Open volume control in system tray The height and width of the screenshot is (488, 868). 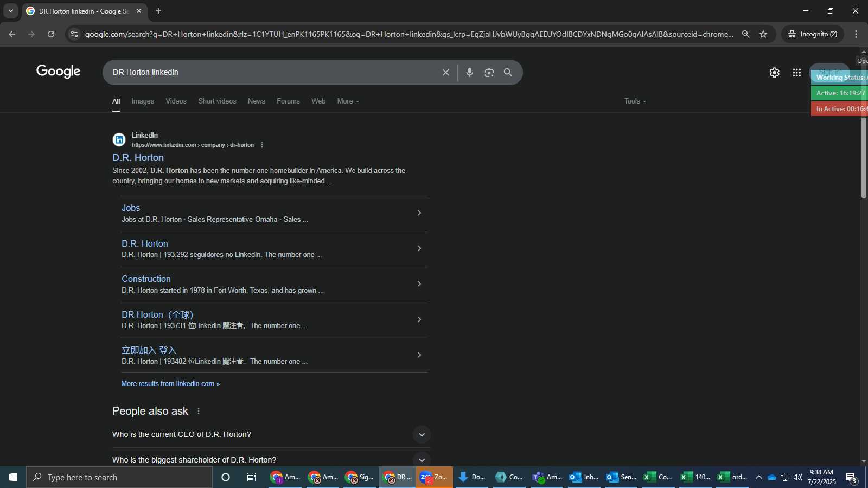click(798, 477)
